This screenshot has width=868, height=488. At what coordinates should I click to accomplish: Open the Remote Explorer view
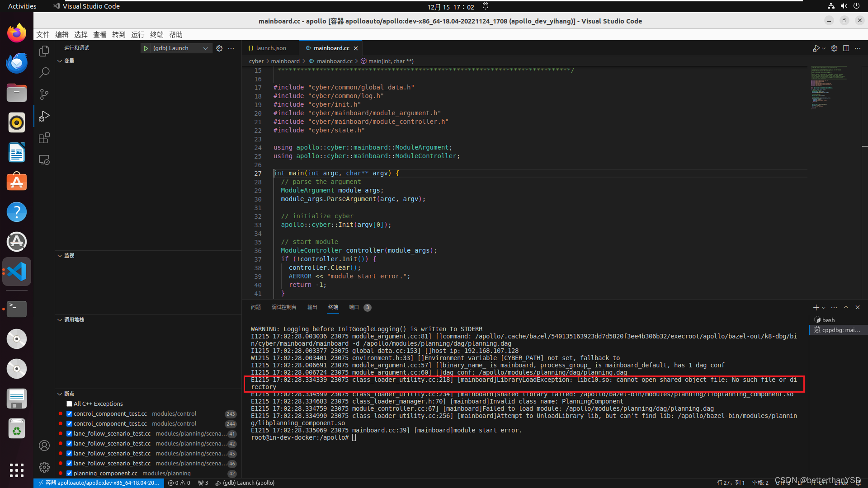[x=44, y=160]
